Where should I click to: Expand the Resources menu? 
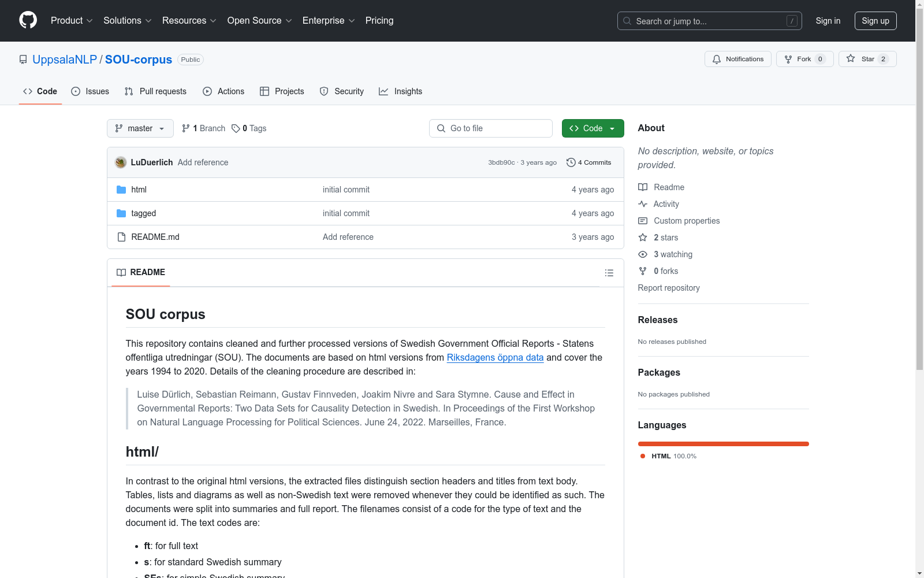(x=189, y=20)
